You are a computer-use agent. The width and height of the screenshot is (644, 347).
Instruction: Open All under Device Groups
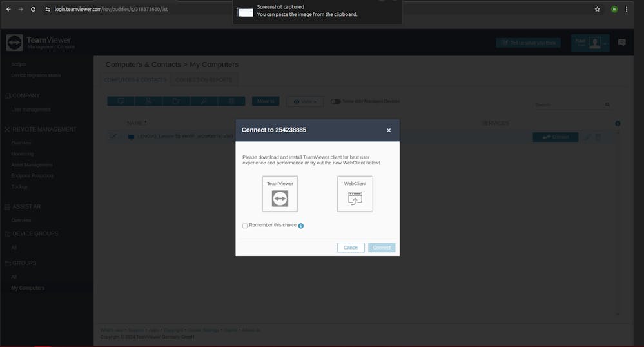click(x=14, y=248)
